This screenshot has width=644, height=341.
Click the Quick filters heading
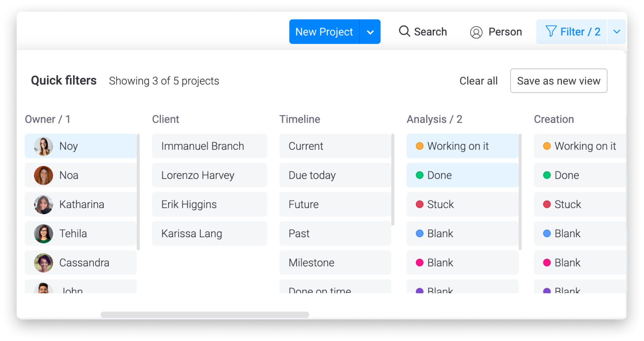pos(64,81)
